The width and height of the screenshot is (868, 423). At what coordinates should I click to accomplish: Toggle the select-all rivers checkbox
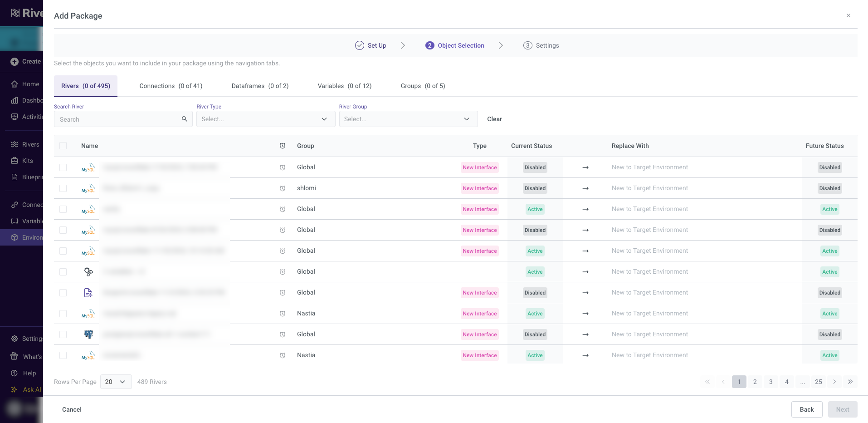click(63, 146)
